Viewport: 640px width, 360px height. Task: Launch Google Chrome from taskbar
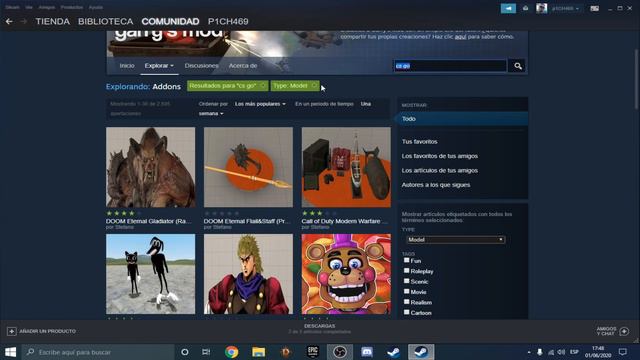[x=231, y=352]
